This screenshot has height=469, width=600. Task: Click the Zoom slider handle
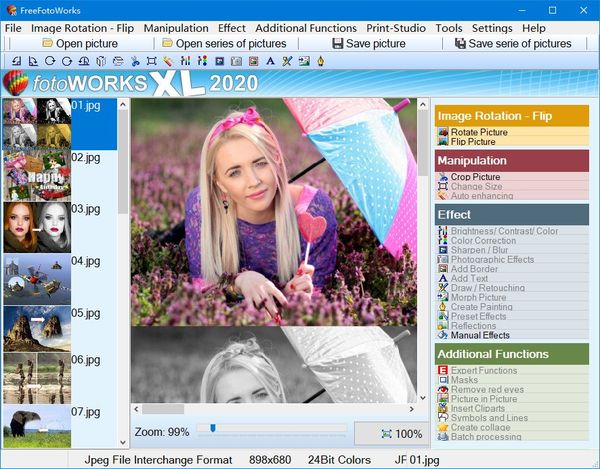point(213,428)
